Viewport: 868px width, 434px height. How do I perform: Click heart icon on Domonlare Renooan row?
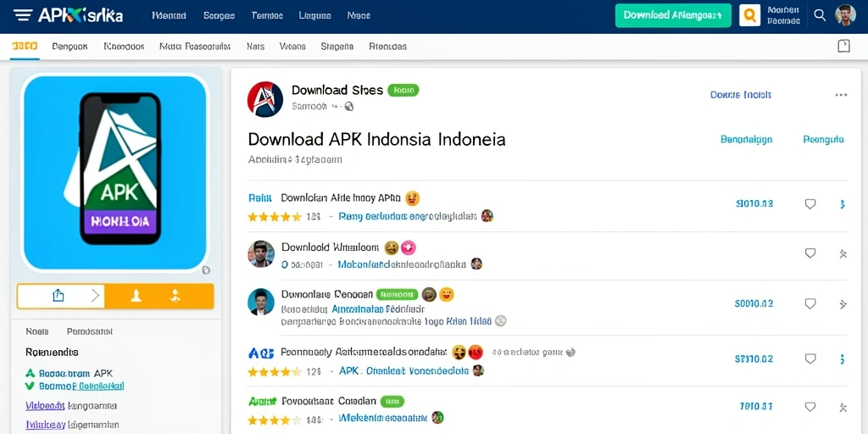tap(810, 303)
